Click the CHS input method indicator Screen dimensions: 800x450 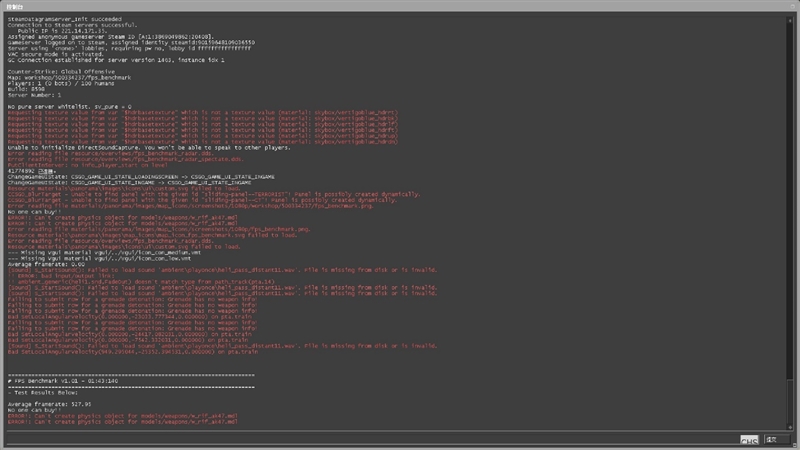pyautogui.click(x=749, y=440)
